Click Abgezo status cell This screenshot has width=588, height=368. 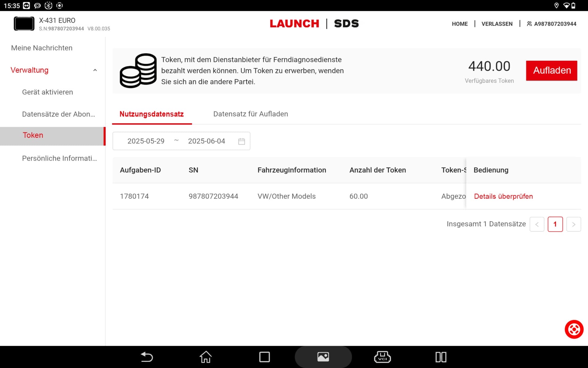pos(453,196)
